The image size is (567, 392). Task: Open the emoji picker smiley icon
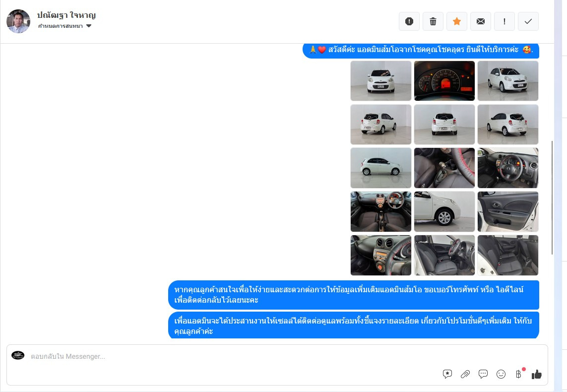[x=501, y=374]
